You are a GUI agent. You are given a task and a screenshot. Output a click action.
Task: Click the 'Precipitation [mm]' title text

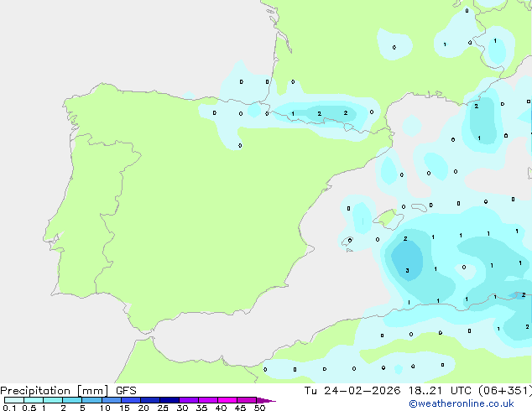pyautogui.click(x=54, y=391)
